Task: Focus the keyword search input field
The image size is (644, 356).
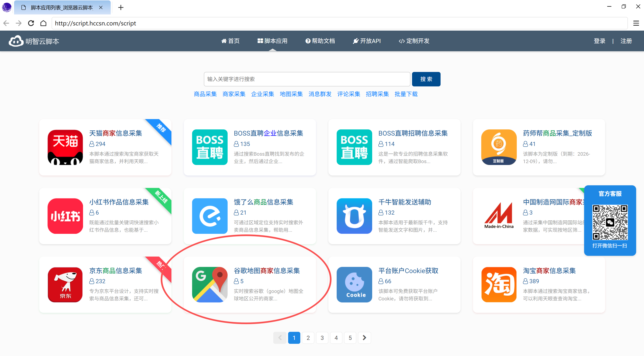Action: pos(307,79)
